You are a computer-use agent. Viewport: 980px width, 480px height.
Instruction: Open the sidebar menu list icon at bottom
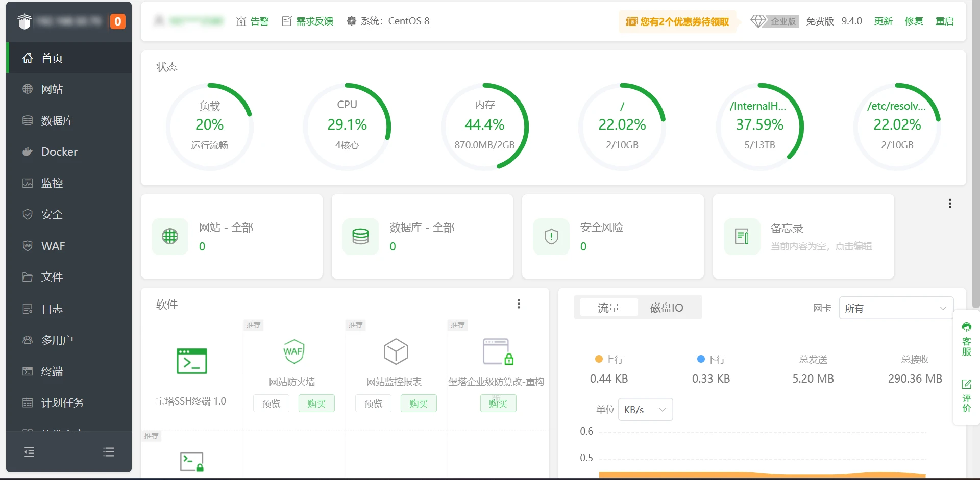tap(109, 452)
